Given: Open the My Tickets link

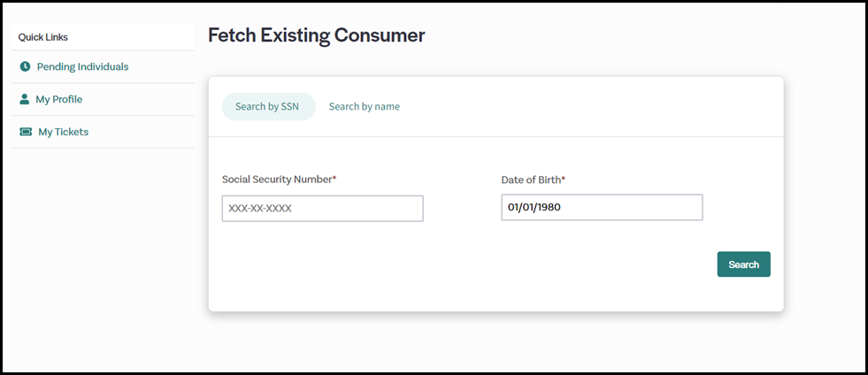Looking at the screenshot, I should [63, 132].
